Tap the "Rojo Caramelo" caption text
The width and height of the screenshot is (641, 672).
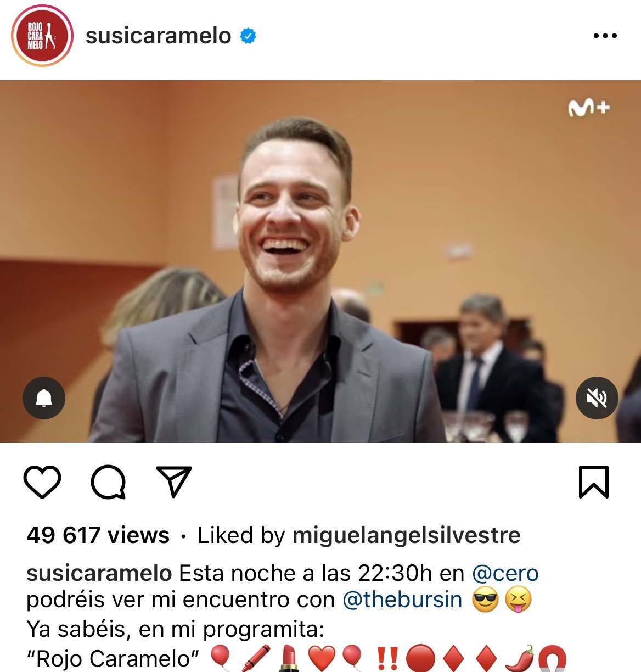pyautogui.click(x=116, y=658)
